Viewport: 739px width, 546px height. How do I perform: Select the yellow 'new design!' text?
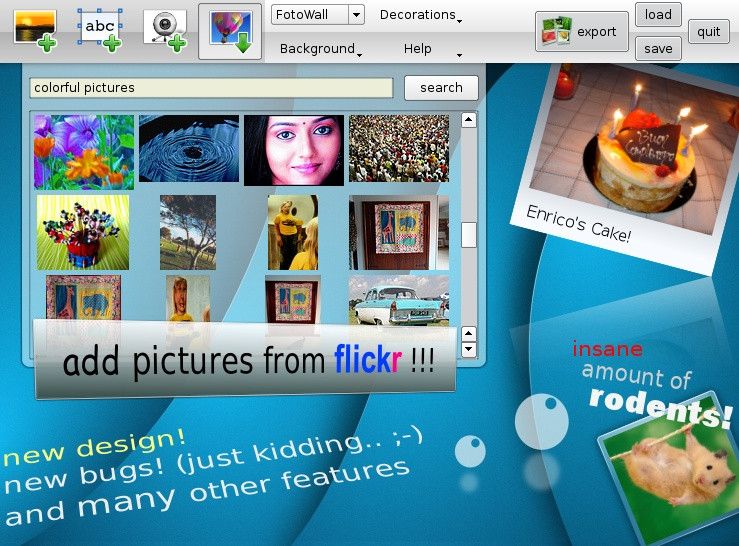(x=94, y=448)
